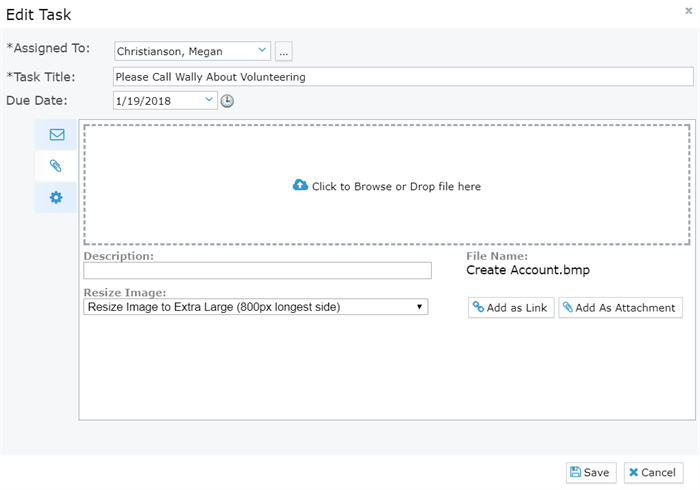Click the Due Date text box showing 1/19/2018
The width and height of the screenshot is (700, 490).
click(x=158, y=101)
